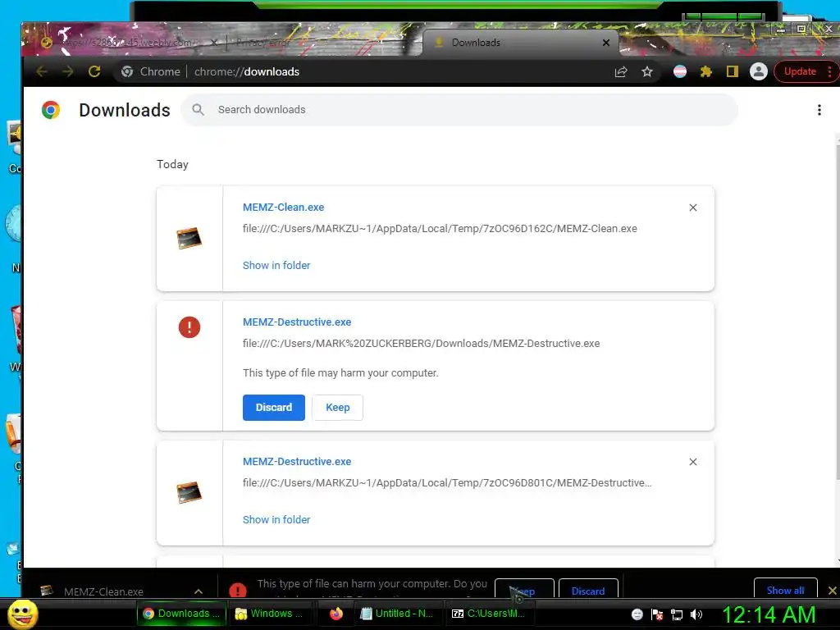The height and width of the screenshot is (630, 840).
Task: Click the Chrome logo beside Downloads heading
Action: (x=51, y=110)
